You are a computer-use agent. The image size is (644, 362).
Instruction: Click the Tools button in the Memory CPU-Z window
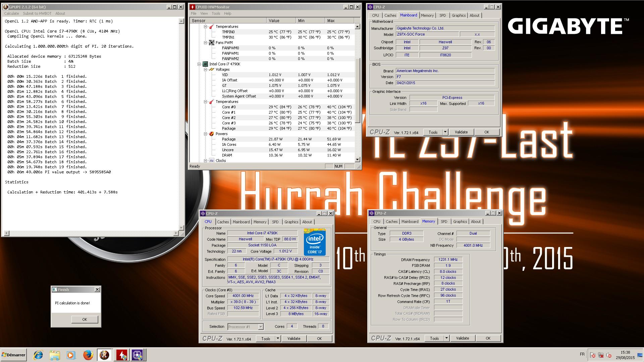pos(434,338)
